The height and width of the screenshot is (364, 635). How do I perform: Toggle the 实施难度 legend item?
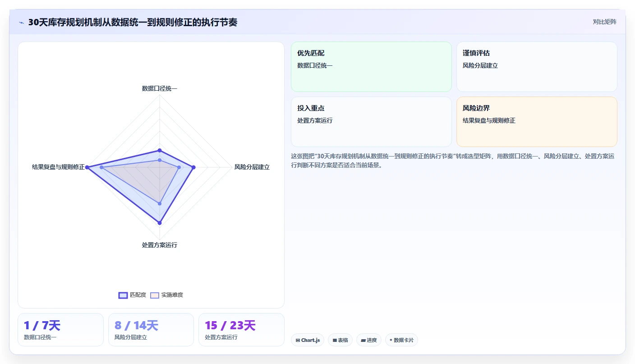click(166, 295)
